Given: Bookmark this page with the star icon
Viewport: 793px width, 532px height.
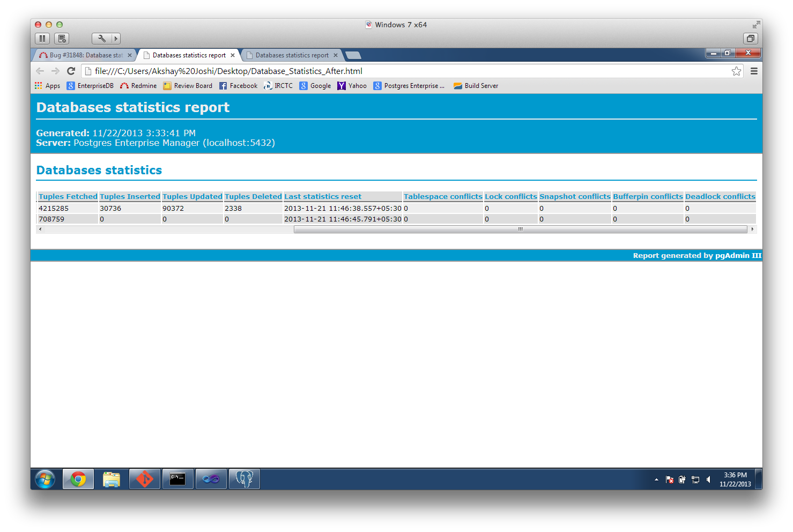Looking at the screenshot, I should [x=736, y=71].
